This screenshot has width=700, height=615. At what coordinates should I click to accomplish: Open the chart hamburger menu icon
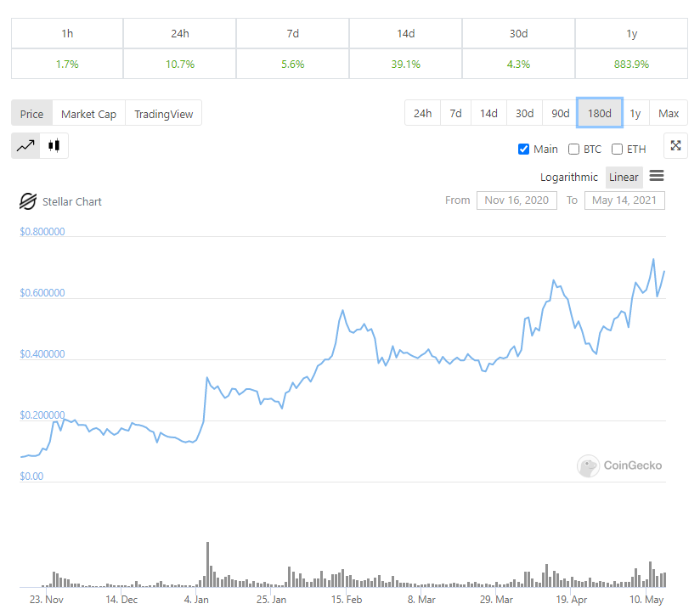coord(656,176)
